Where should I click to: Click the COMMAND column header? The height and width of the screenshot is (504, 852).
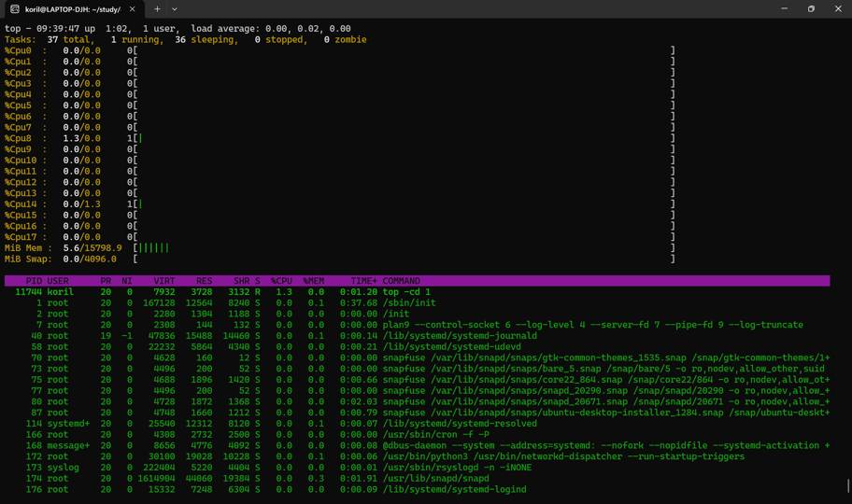(401, 281)
